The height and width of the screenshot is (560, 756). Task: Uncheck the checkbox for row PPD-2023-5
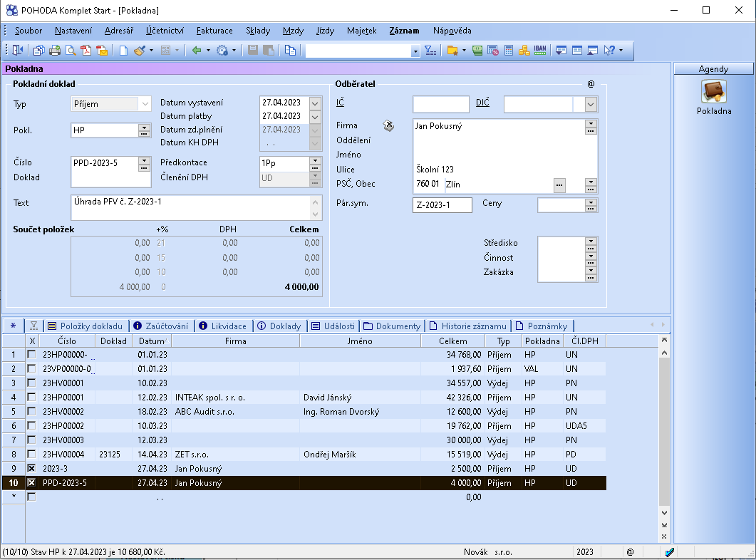32,482
